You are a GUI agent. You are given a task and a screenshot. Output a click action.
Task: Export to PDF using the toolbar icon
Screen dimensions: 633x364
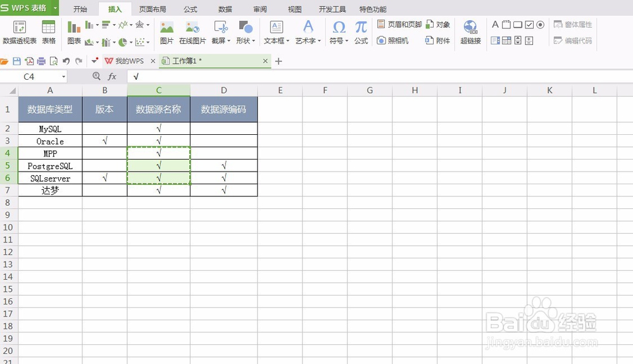[29, 61]
